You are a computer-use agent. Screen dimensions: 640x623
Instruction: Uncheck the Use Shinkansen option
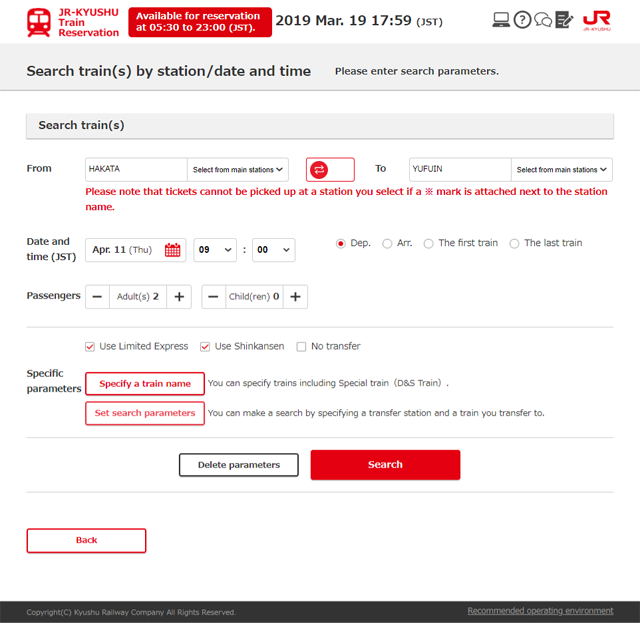pos(205,347)
